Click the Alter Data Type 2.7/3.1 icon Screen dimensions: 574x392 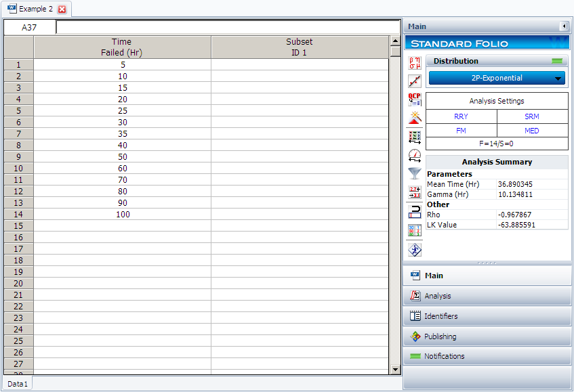pos(415,192)
